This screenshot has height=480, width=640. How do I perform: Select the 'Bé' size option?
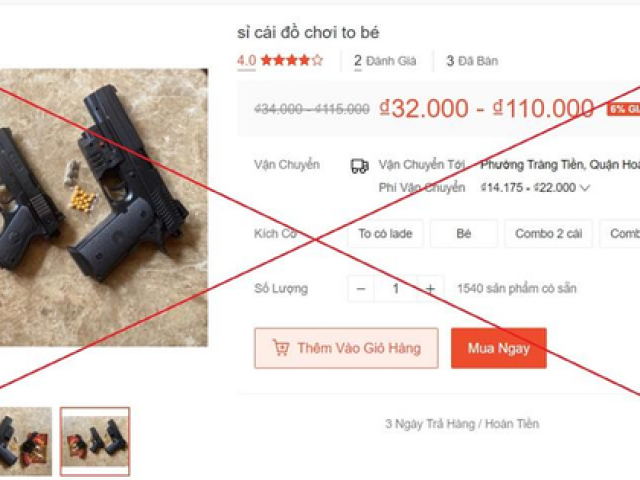click(x=464, y=233)
